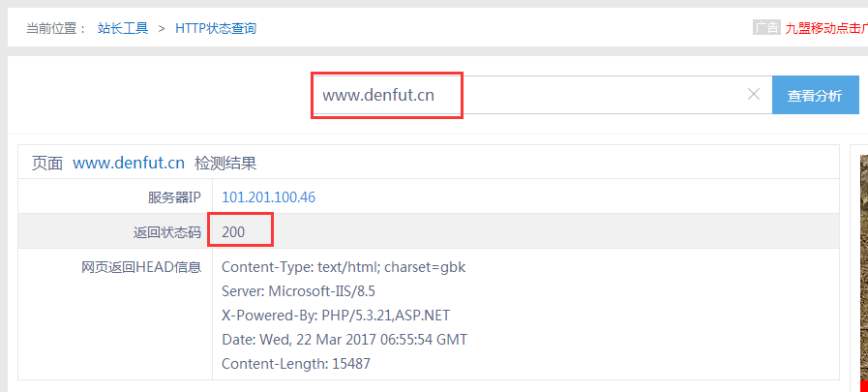Select the 返回状态码 row label

tap(167, 232)
